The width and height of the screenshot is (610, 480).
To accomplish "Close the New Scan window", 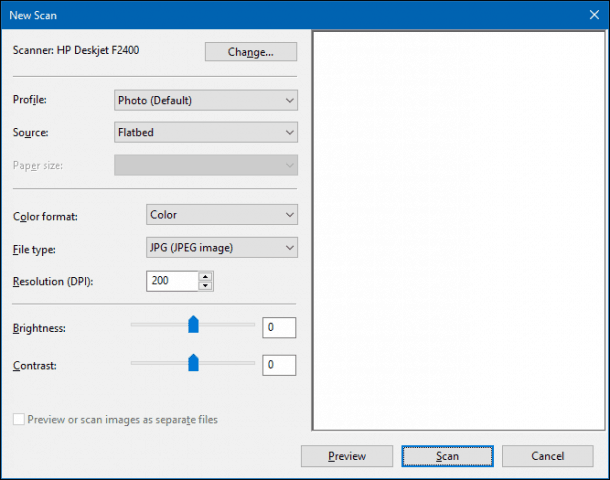I will click(x=594, y=15).
